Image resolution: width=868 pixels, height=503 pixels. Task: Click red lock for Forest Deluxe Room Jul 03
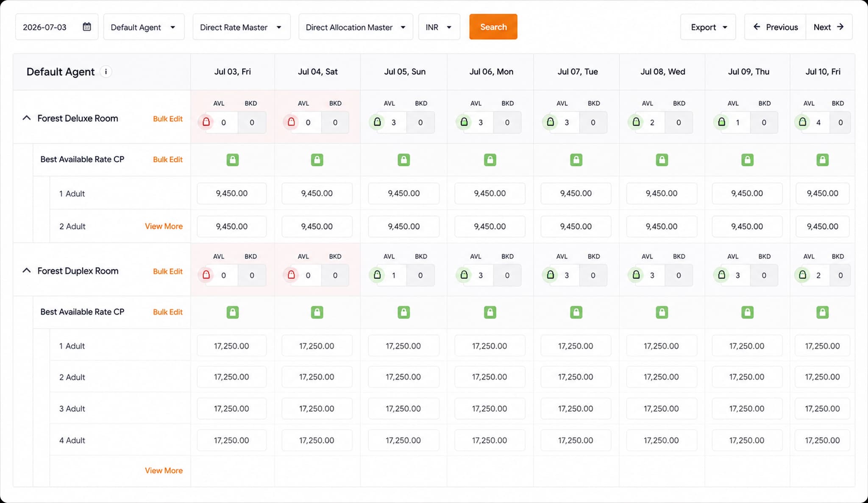pyautogui.click(x=206, y=122)
